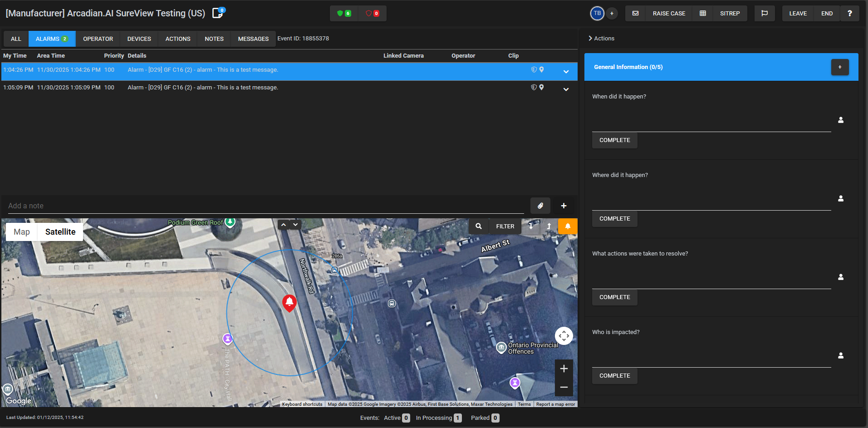Switch map to Satellite view
This screenshot has width=868, height=428.
(60, 232)
